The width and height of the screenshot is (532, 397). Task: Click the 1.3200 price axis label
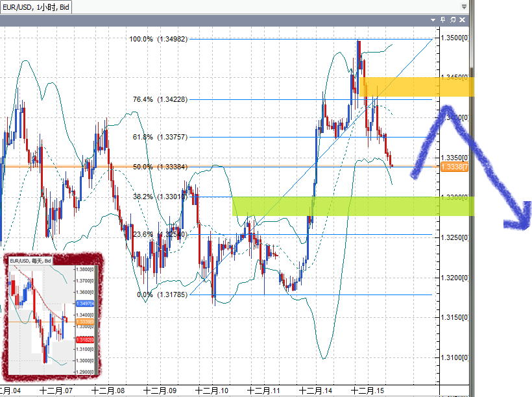coord(454,278)
